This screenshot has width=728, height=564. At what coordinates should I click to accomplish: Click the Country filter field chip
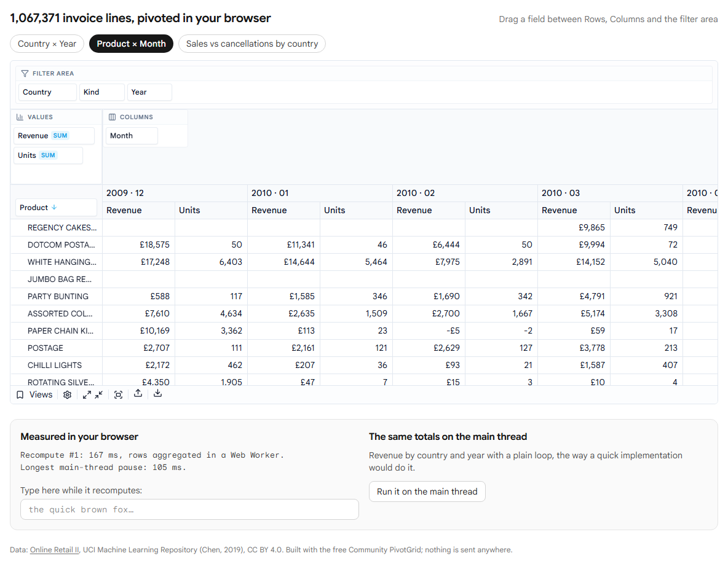(47, 92)
